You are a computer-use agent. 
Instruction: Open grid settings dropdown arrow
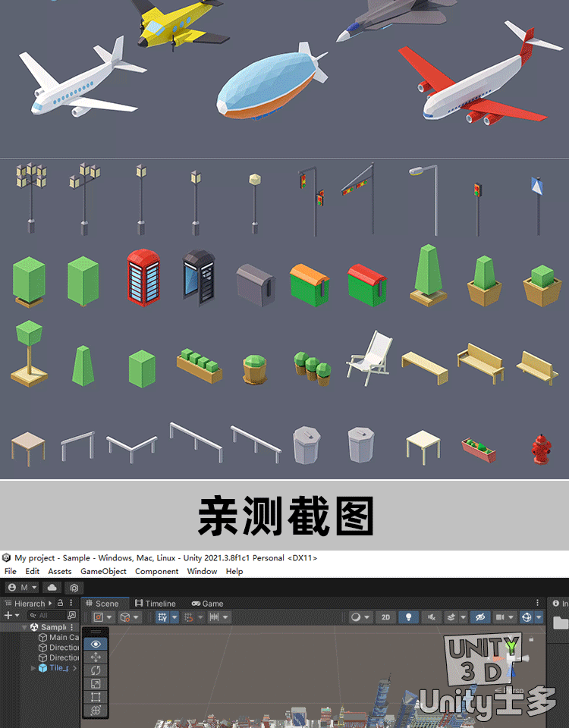pos(174,617)
